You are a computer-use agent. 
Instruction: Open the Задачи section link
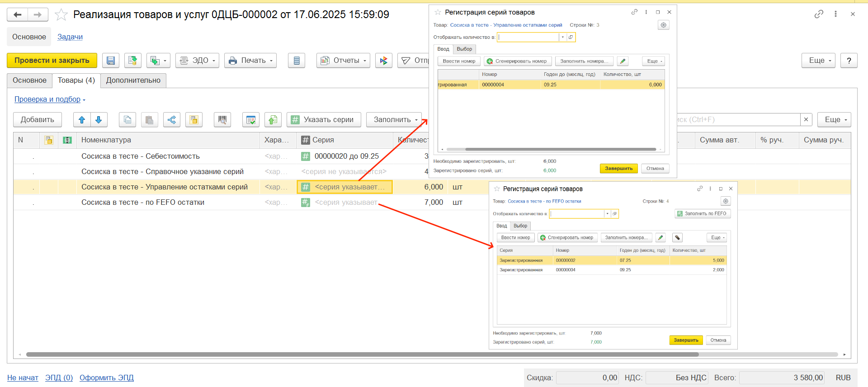click(70, 37)
